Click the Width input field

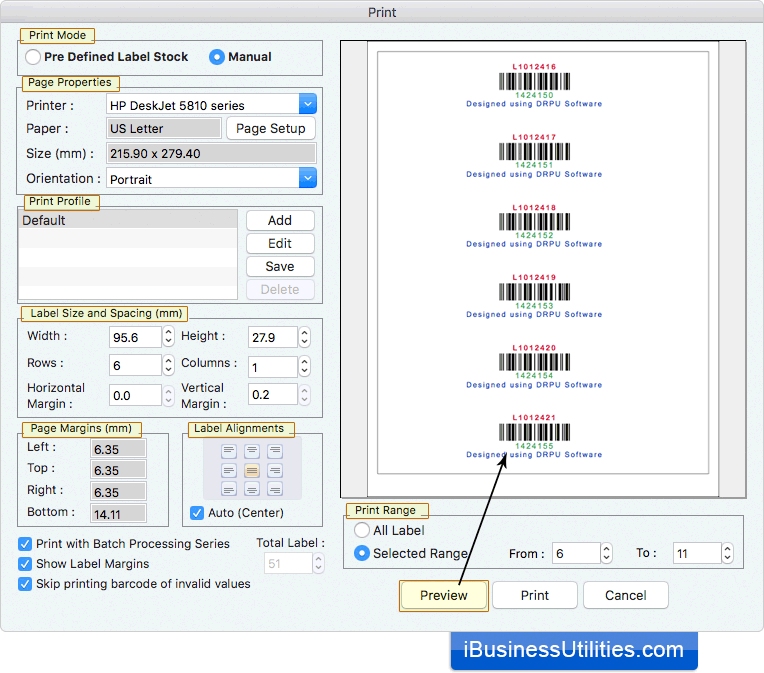pos(135,337)
